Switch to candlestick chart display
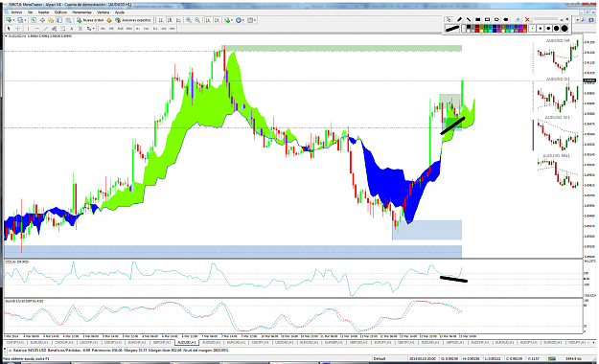This screenshot has width=599, height=364. click(170, 20)
